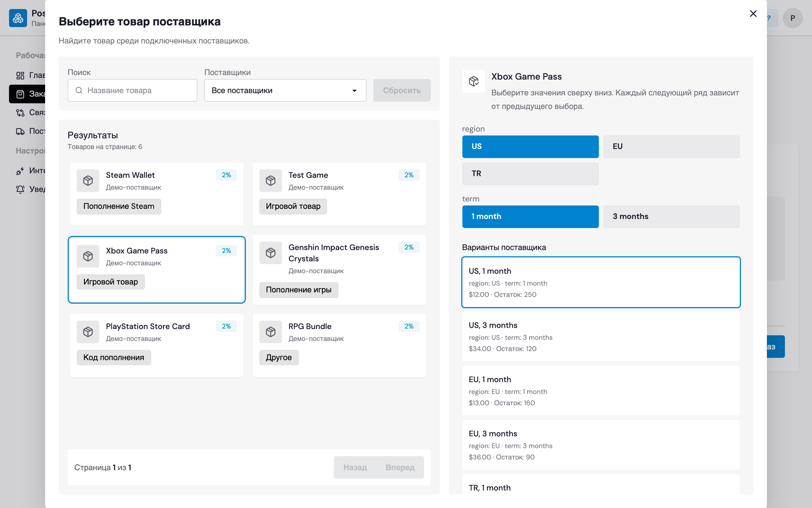This screenshot has height=508, width=812.
Task: Click the 2% badge on PlayStation Store Card
Action: point(226,326)
